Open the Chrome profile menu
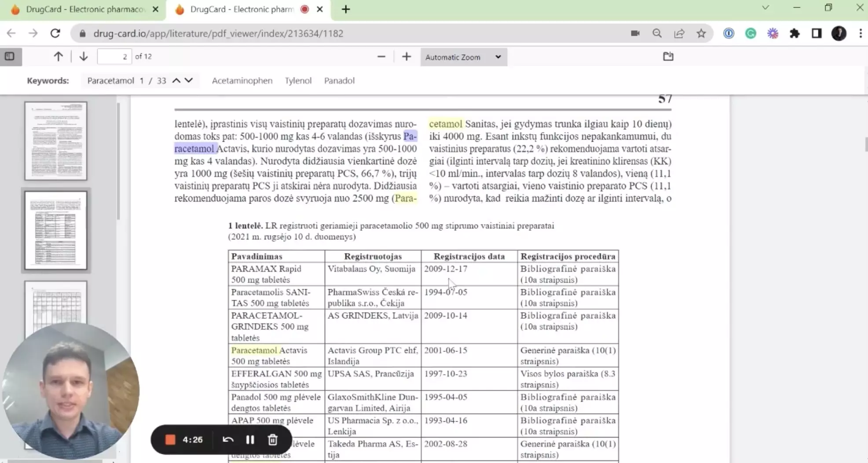Viewport: 868px width, 463px height. tap(839, 33)
